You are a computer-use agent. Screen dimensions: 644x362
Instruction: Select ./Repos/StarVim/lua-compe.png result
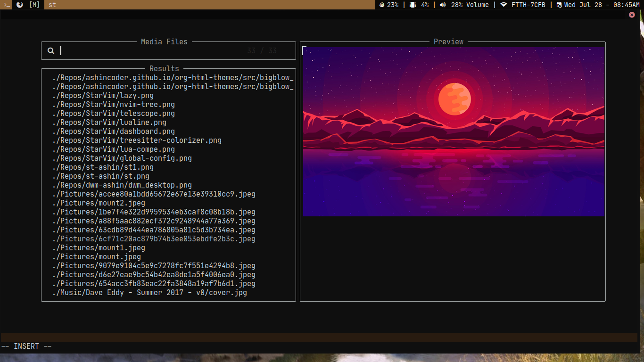(114, 149)
